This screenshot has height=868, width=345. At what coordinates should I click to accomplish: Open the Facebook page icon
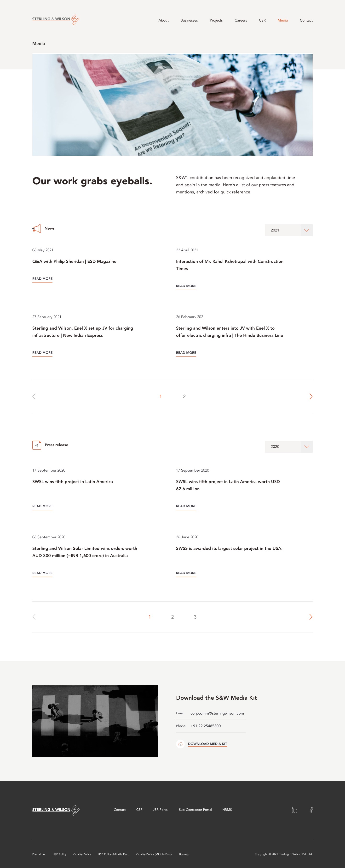311,810
